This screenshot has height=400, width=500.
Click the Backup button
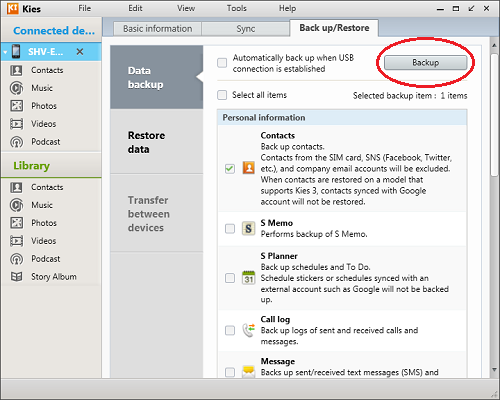425,63
